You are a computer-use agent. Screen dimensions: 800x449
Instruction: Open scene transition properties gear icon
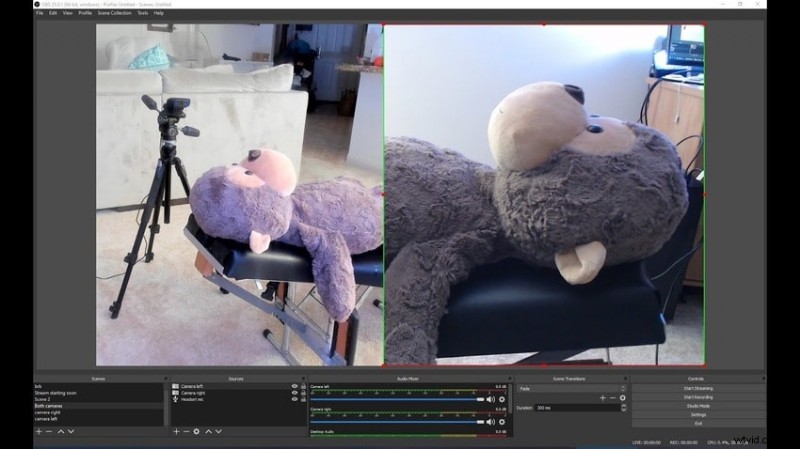coord(622,398)
